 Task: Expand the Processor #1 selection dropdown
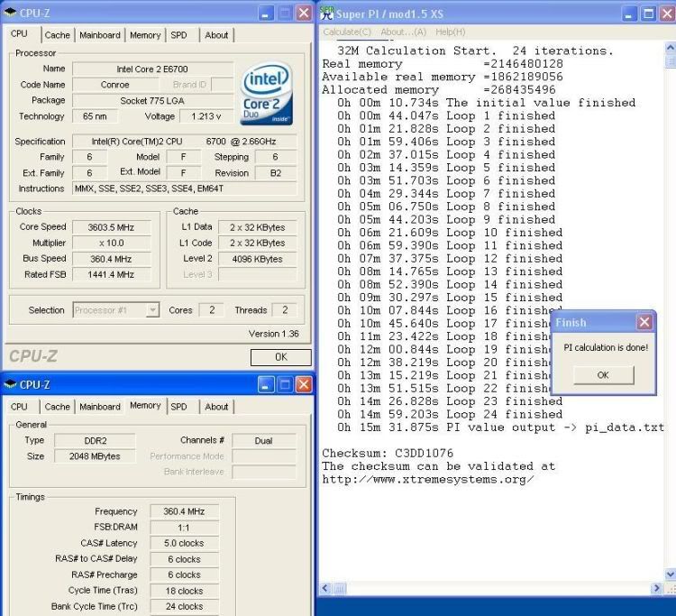coord(152,309)
